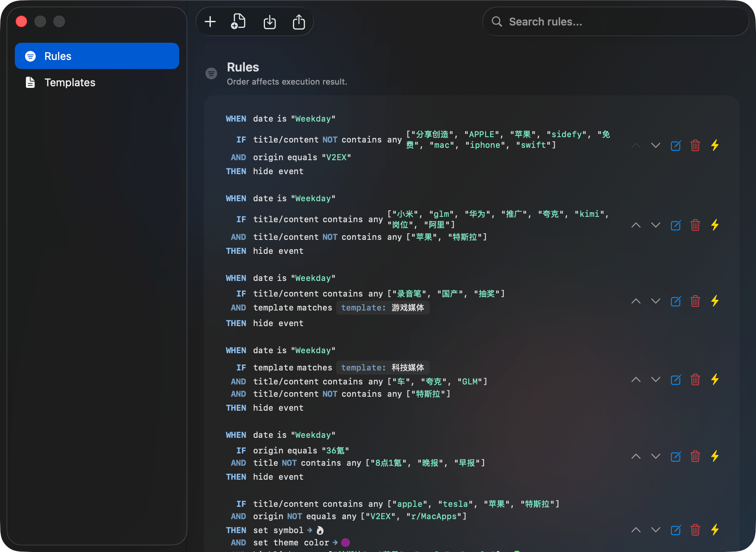Create rule from template via the document-plus icon
Viewport: 756px width, 552px height.
[238, 22]
